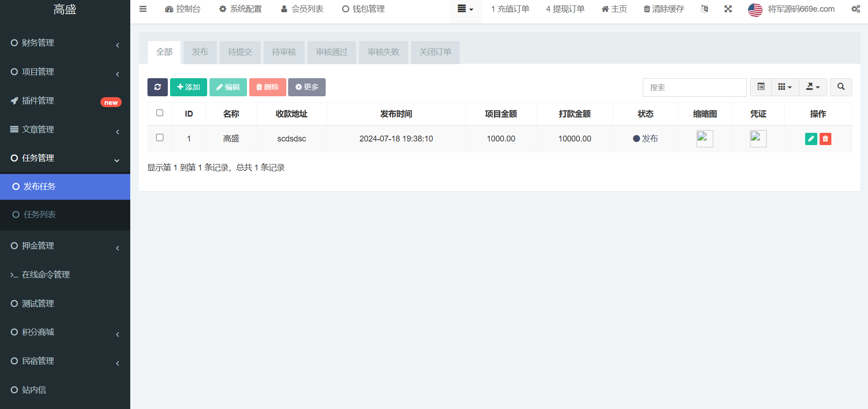This screenshot has height=409, width=868.
Task: Click the green 添加 button
Action: tap(189, 87)
